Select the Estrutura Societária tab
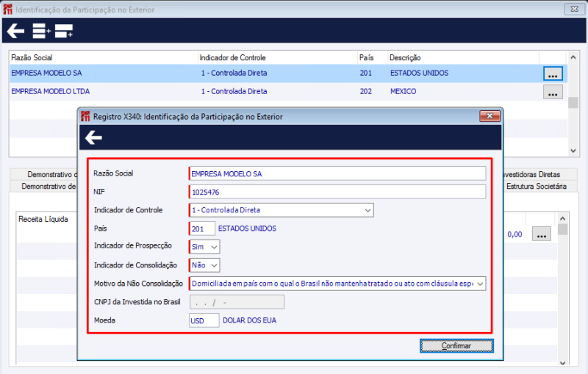Viewport: 588px width, 374px height. pyautogui.click(x=537, y=186)
